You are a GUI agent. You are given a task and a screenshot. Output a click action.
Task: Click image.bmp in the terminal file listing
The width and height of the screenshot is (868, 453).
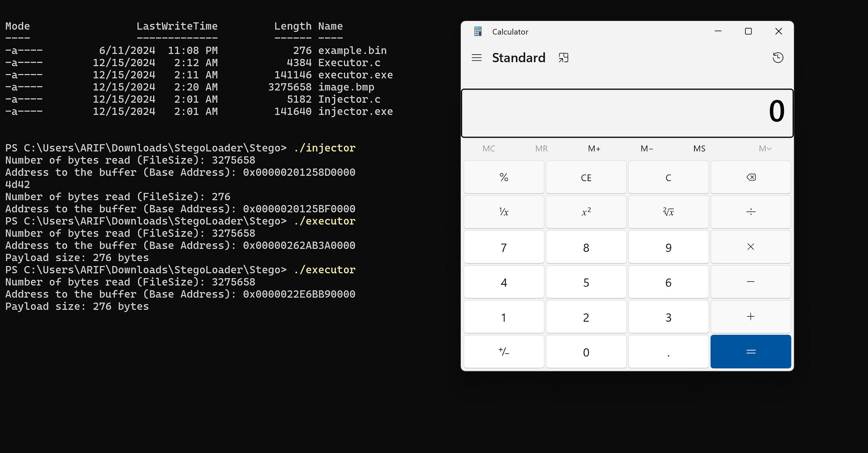(x=346, y=87)
